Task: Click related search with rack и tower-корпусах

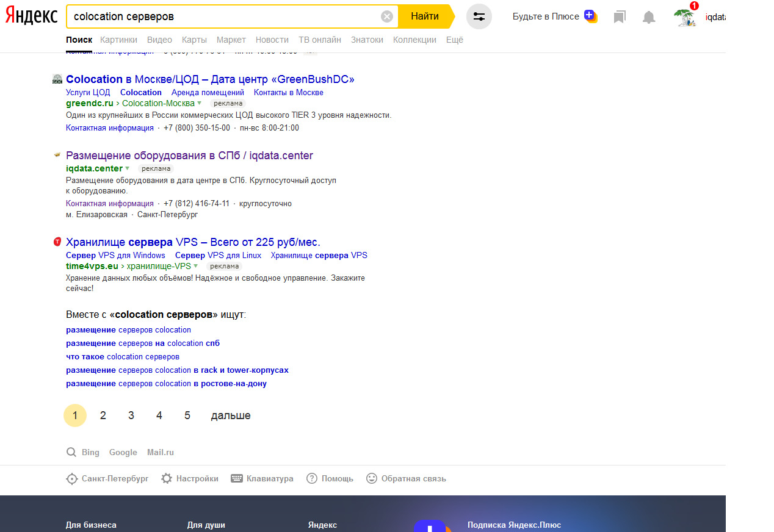Action: click(x=177, y=370)
